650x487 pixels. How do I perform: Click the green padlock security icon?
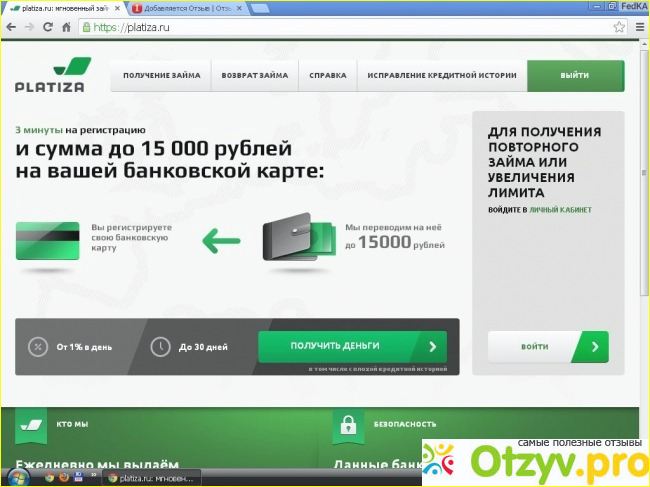click(x=349, y=424)
